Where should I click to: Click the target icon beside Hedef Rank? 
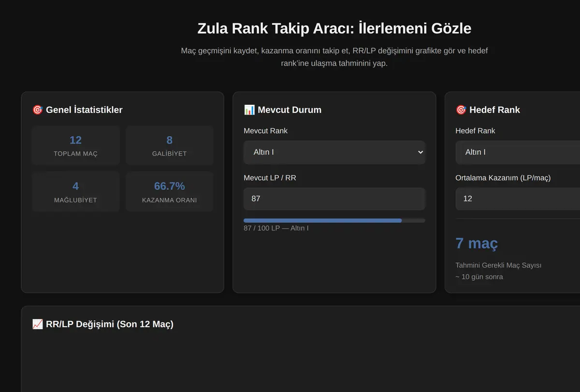click(x=461, y=110)
